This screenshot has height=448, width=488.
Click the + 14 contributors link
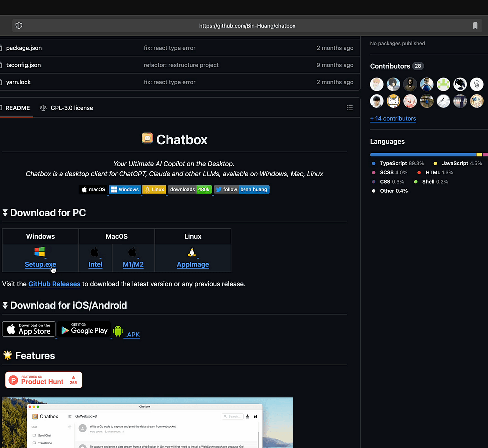coord(393,118)
